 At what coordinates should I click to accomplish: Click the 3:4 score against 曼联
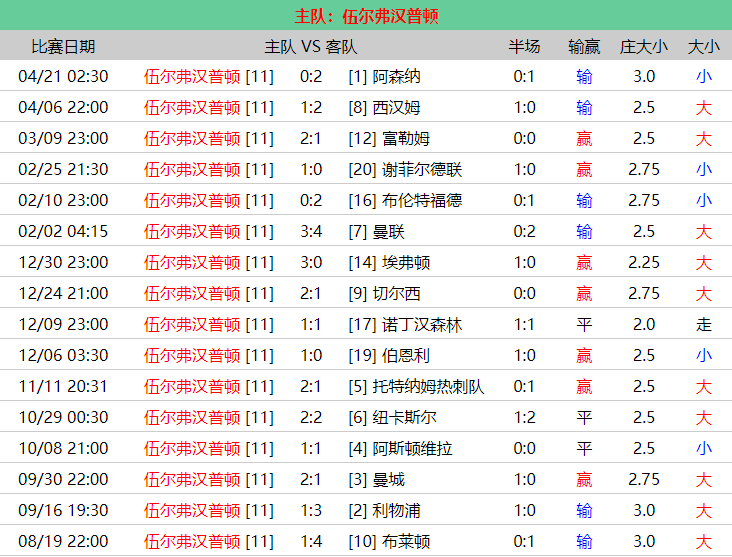click(x=311, y=231)
